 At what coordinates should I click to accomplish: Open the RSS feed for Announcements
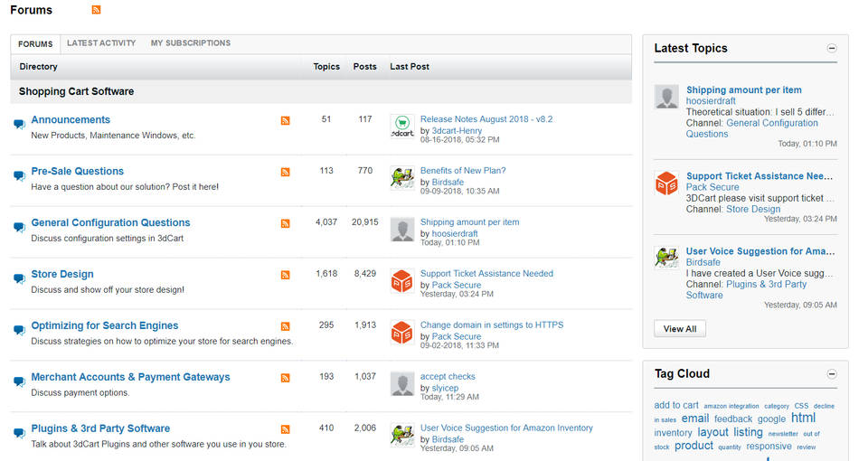(x=285, y=120)
